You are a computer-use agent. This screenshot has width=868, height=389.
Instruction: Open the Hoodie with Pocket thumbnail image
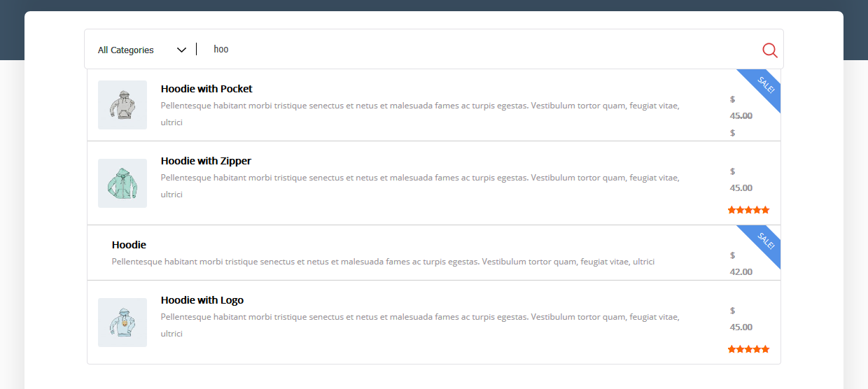(122, 105)
